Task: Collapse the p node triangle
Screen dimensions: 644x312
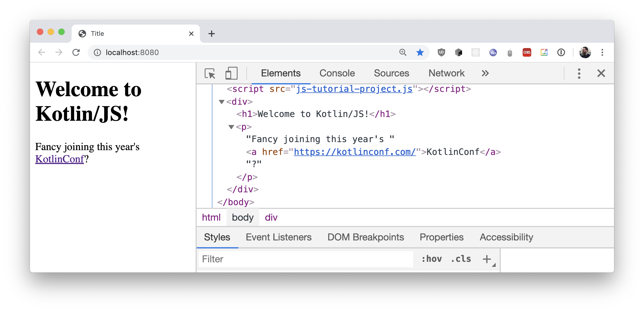Action: pos(231,127)
